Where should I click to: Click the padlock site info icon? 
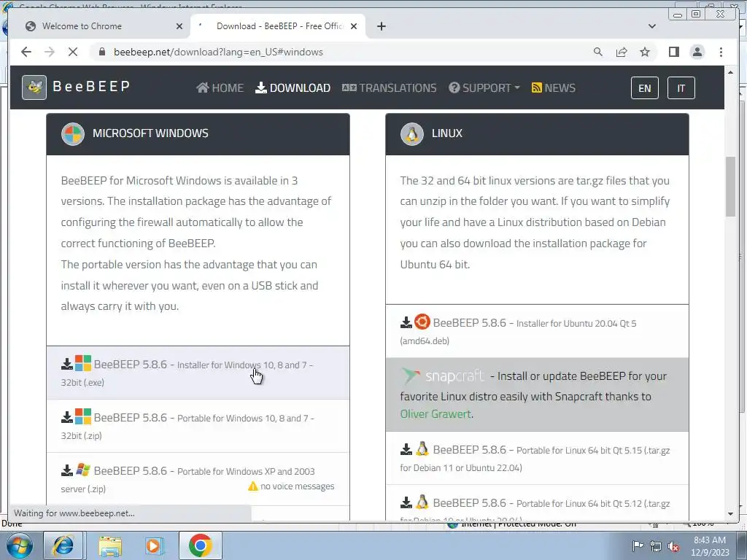(x=102, y=52)
